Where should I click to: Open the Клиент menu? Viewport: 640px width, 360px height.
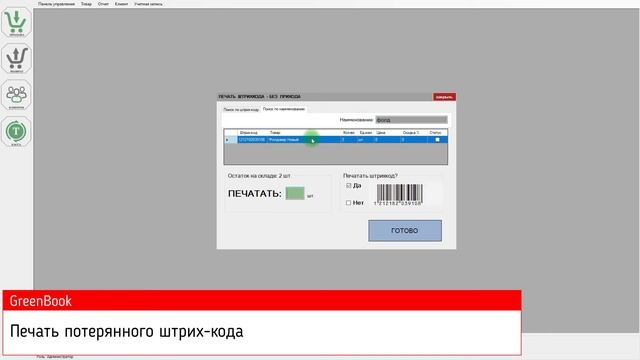121,4
